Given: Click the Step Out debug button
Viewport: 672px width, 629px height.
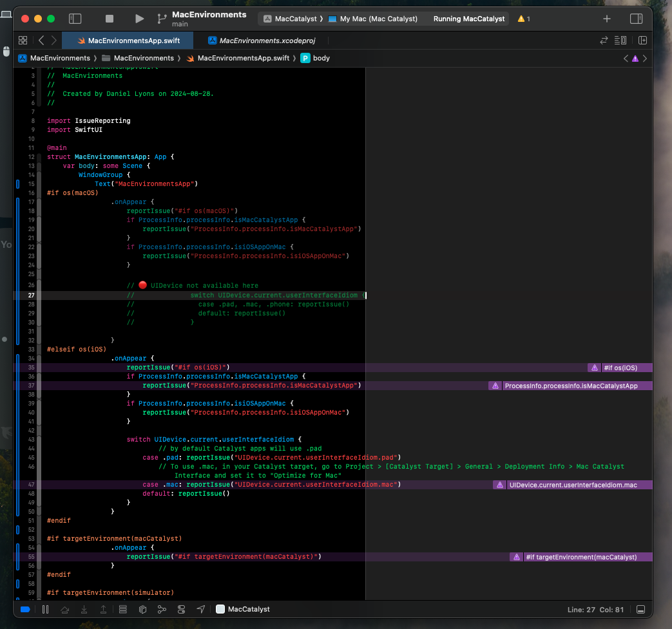Looking at the screenshot, I should tap(103, 609).
